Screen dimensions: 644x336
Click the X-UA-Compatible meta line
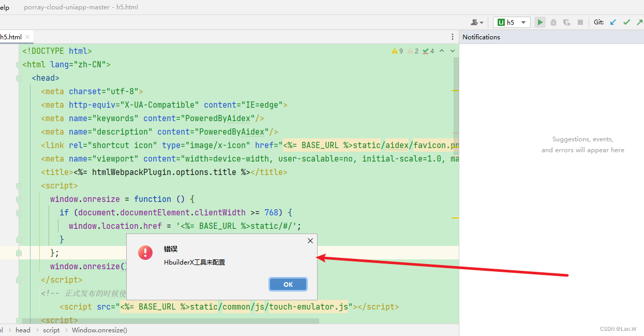tap(164, 105)
